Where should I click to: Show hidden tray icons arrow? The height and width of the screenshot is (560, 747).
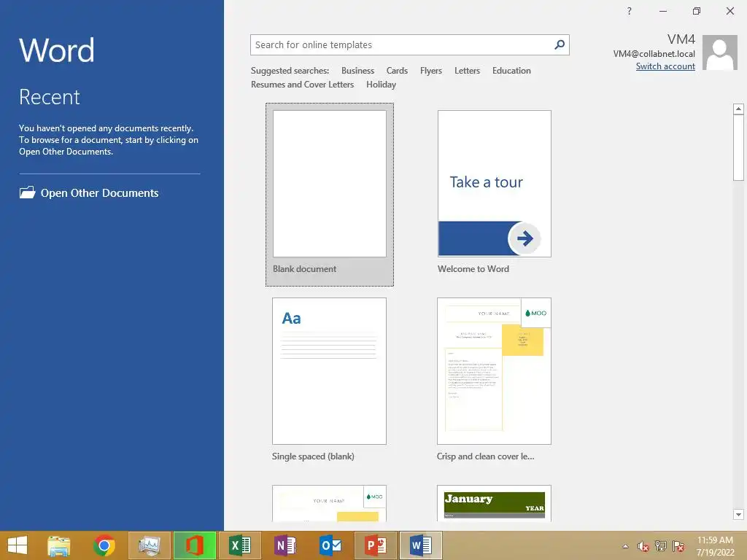[625, 546]
